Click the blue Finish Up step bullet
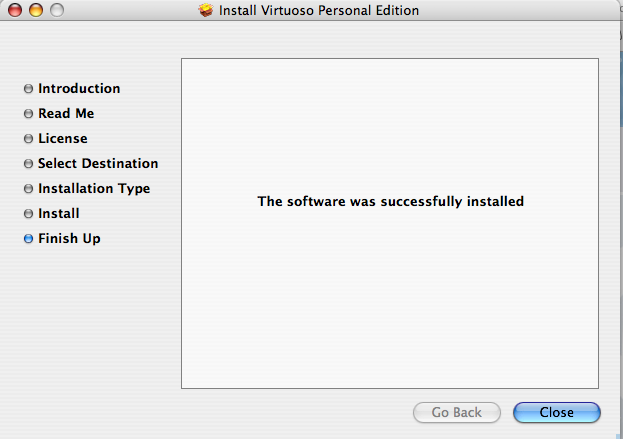 pos(28,239)
